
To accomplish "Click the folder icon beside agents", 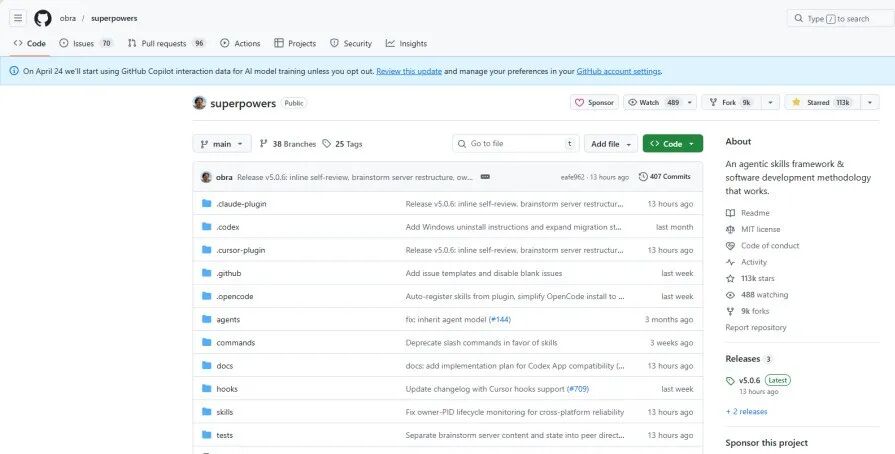I will pos(207,319).
